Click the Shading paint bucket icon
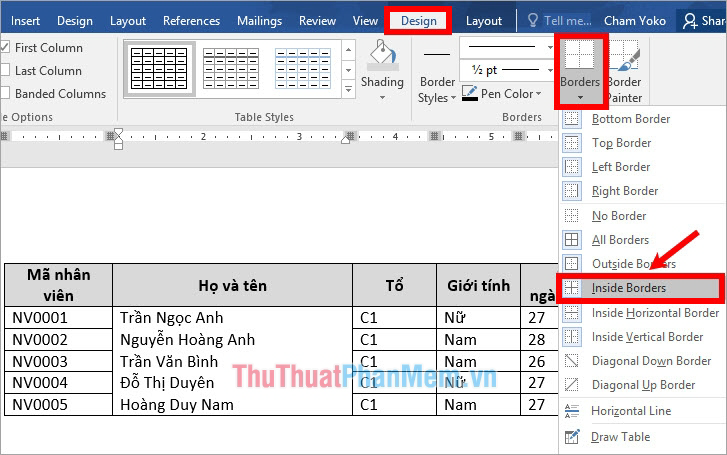The width and height of the screenshot is (727, 455). click(x=382, y=56)
